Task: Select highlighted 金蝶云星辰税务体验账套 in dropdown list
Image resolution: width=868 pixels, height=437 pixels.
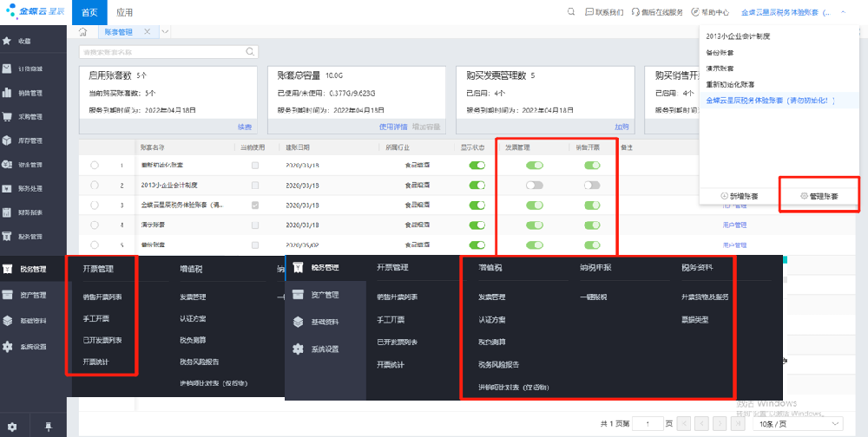Action: (778, 100)
